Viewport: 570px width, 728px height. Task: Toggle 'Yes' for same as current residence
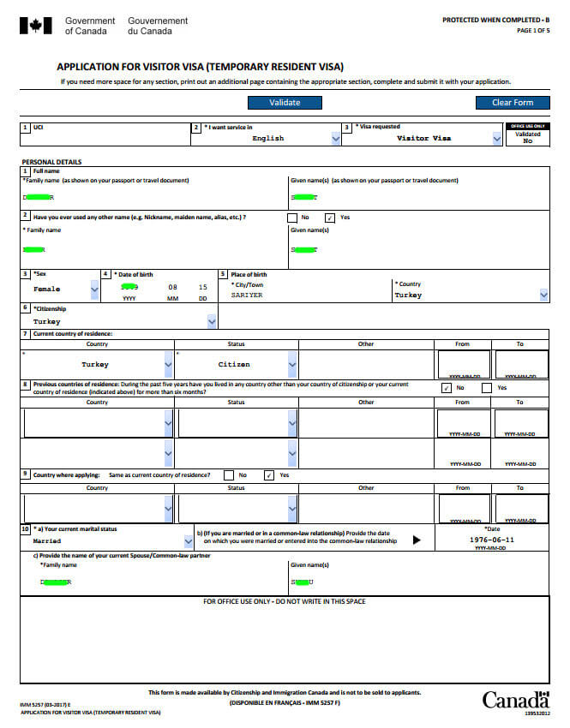pos(268,475)
